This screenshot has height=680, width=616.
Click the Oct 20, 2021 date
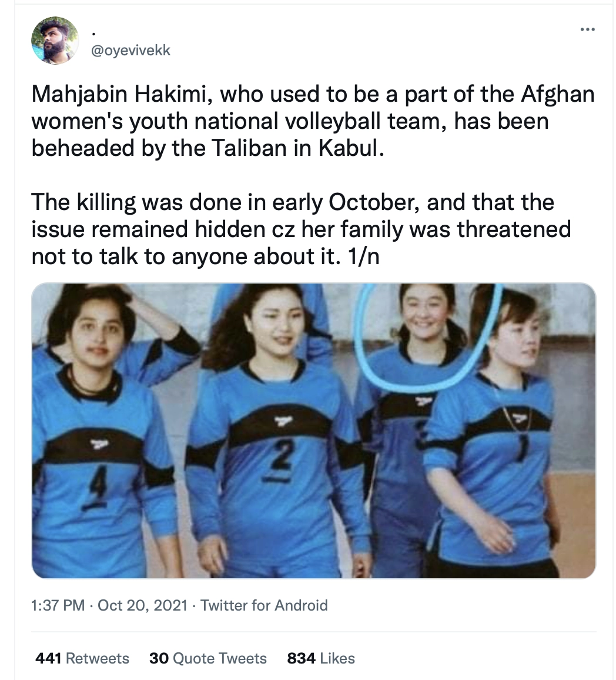pos(142,605)
